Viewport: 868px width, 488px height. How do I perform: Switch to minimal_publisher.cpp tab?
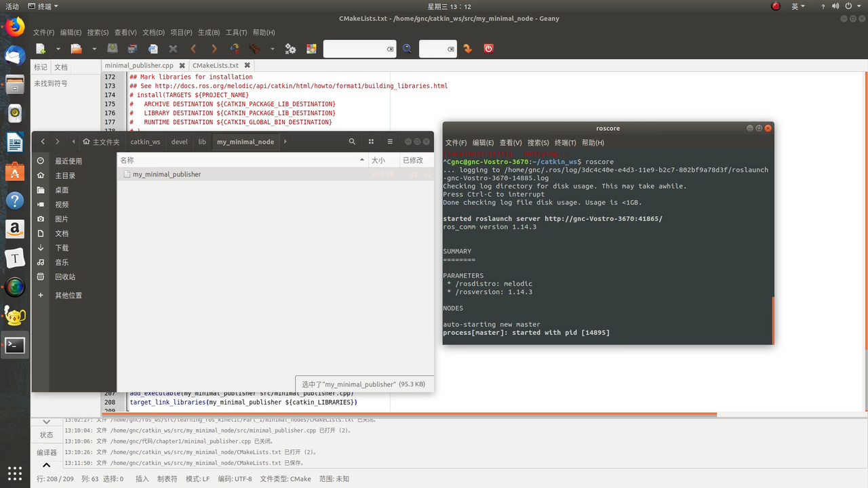(139, 66)
